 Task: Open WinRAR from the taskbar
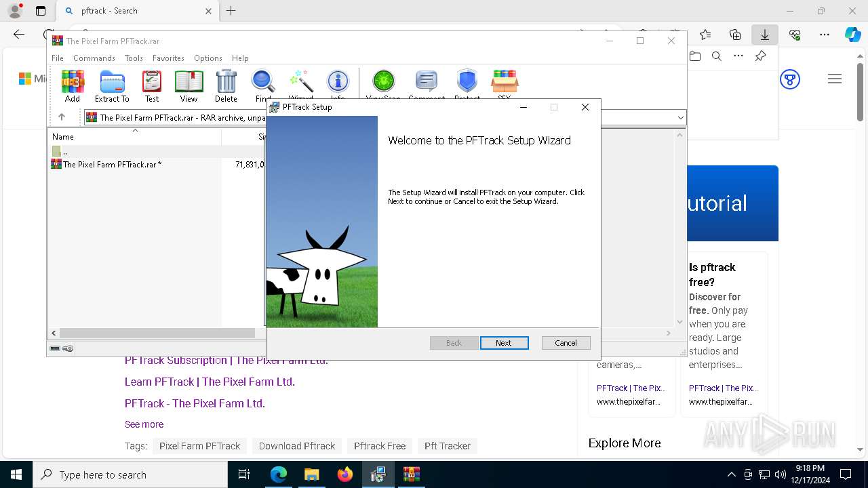(x=412, y=474)
